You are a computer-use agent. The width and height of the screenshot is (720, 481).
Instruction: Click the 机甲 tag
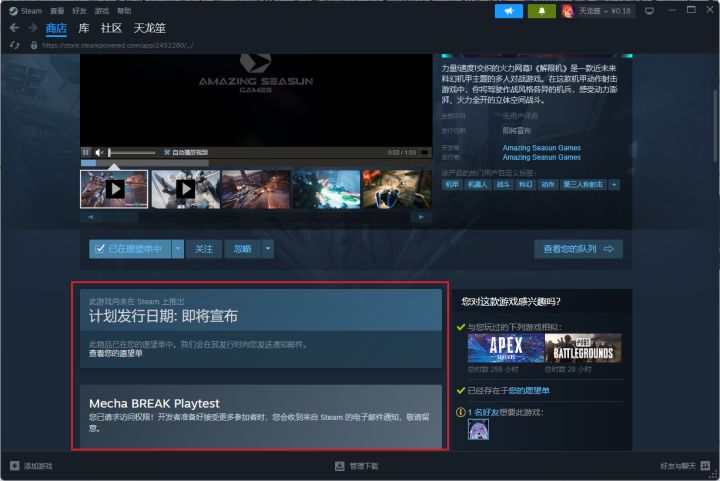(452, 185)
